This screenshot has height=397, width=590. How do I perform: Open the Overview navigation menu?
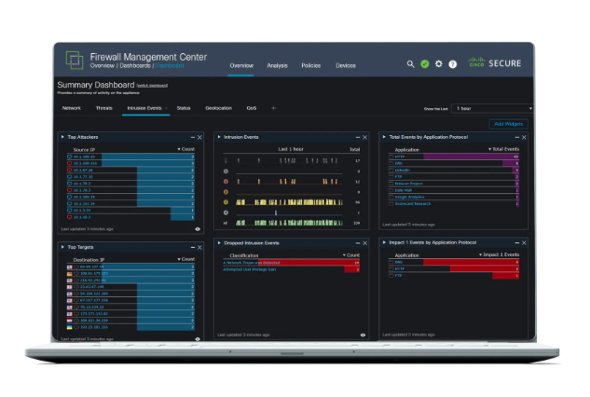[x=241, y=65]
